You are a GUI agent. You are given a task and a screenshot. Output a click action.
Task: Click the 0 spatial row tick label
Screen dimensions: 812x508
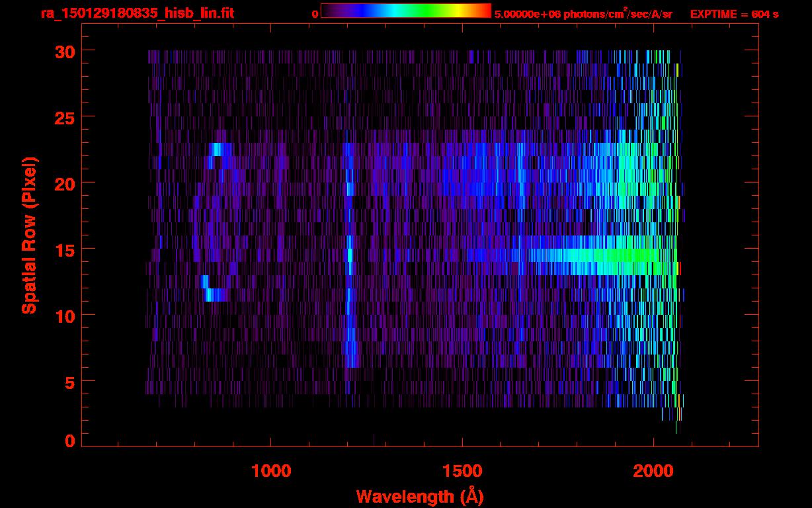(68, 441)
